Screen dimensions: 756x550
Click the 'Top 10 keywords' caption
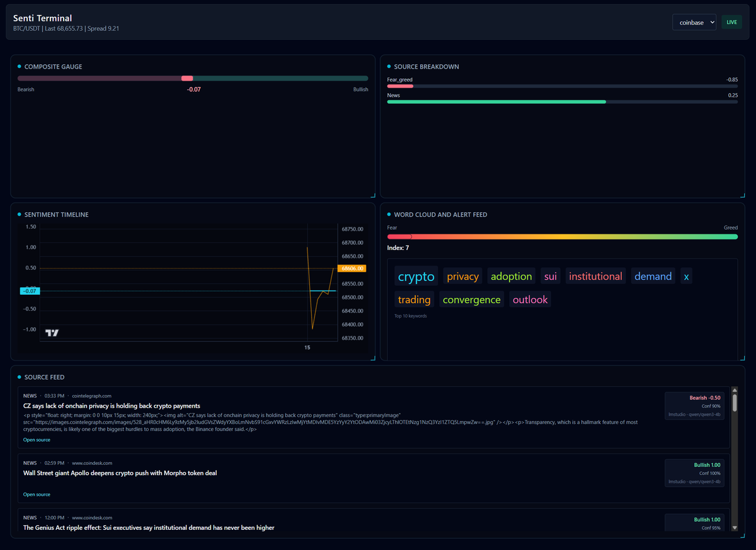(411, 316)
